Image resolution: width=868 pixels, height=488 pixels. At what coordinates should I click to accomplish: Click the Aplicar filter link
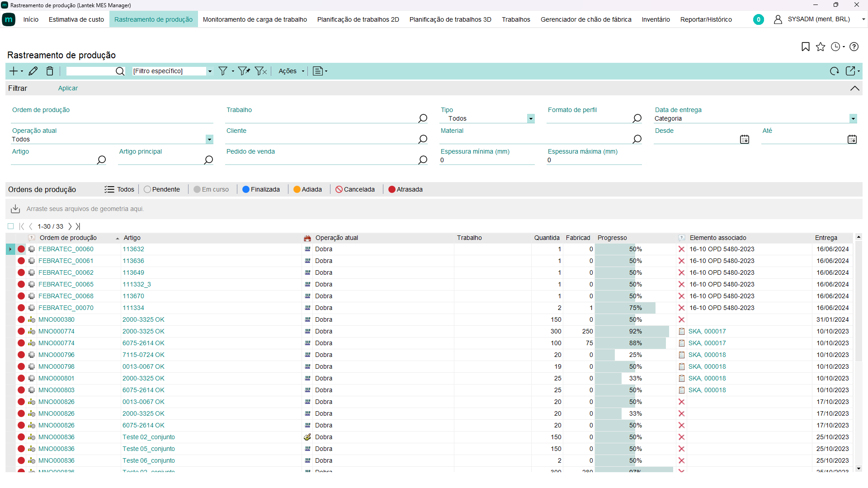click(x=68, y=88)
